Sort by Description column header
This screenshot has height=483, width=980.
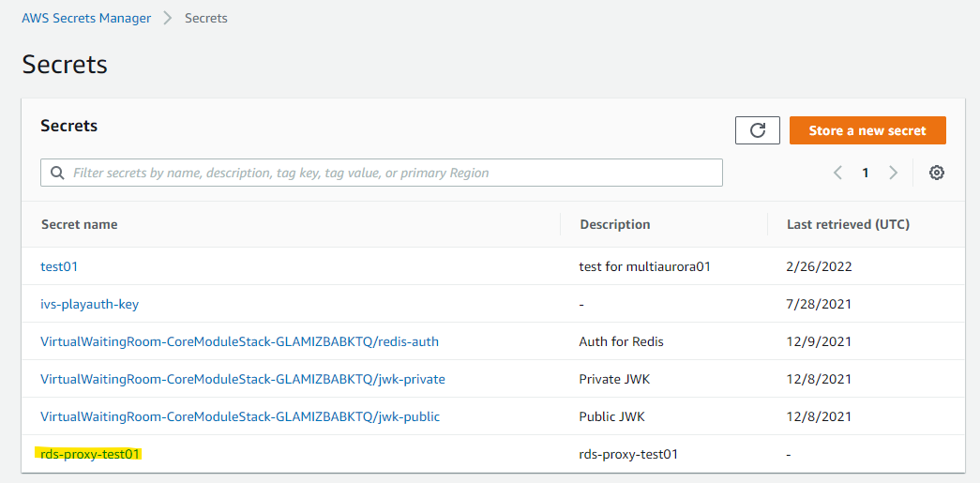point(615,224)
